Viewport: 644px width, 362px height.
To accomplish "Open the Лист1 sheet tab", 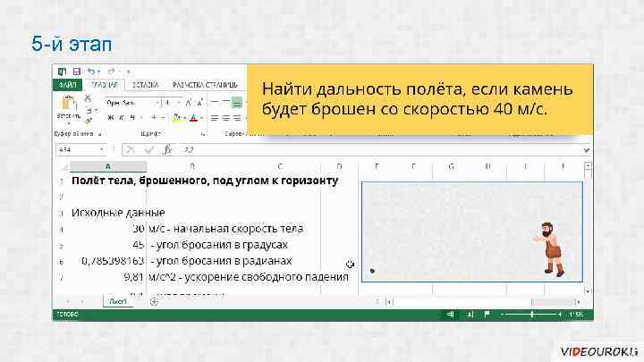I will (118, 302).
